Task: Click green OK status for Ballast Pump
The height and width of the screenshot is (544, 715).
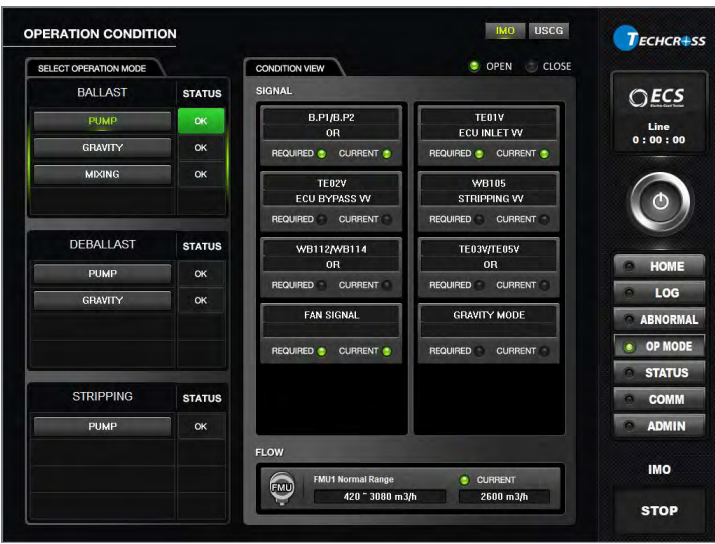Action: point(201,121)
